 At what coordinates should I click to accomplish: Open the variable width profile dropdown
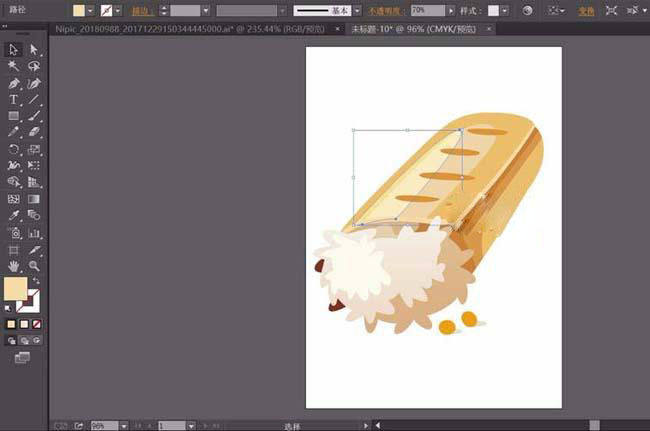point(282,10)
